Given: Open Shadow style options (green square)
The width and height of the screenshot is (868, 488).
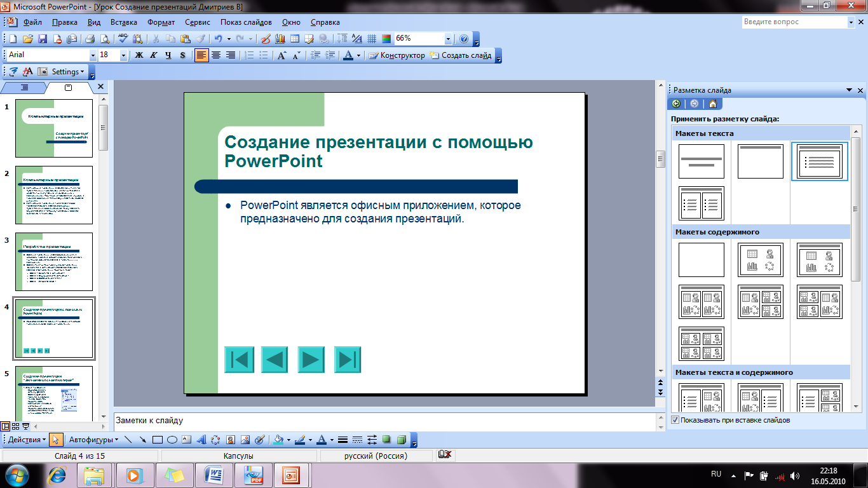Looking at the screenshot, I should [x=387, y=440].
